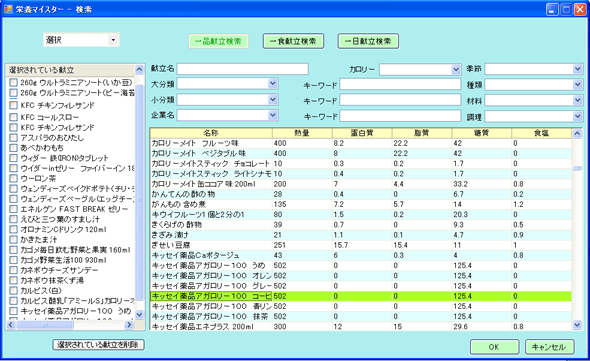Check the カネボウ抹茶くず湯 checkbox
Screen dimensions: 590x361
tap(14, 280)
